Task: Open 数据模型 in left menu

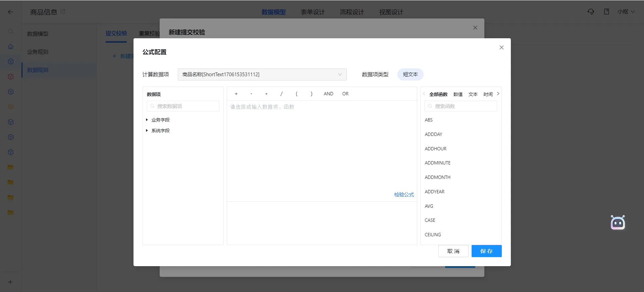Action: (38, 34)
